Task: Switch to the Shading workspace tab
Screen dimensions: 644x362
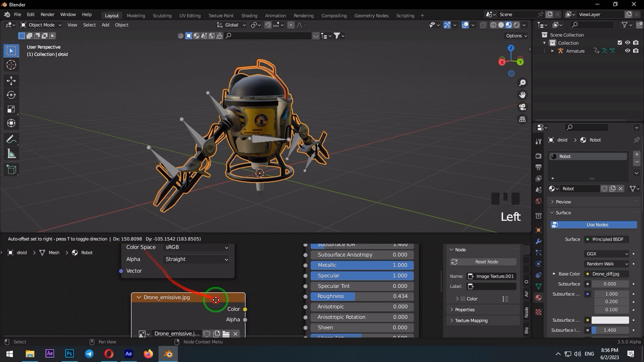Action: (x=249, y=16)
